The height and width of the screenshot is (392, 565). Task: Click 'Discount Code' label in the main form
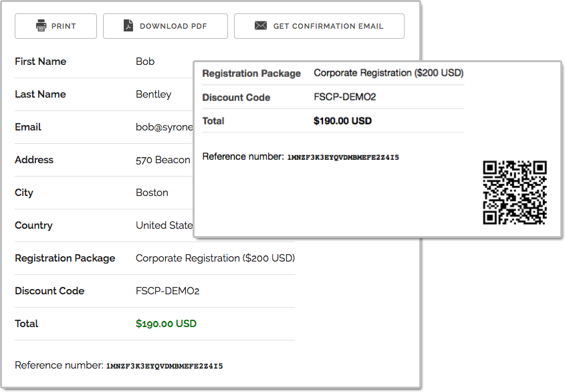coord(49,291)
